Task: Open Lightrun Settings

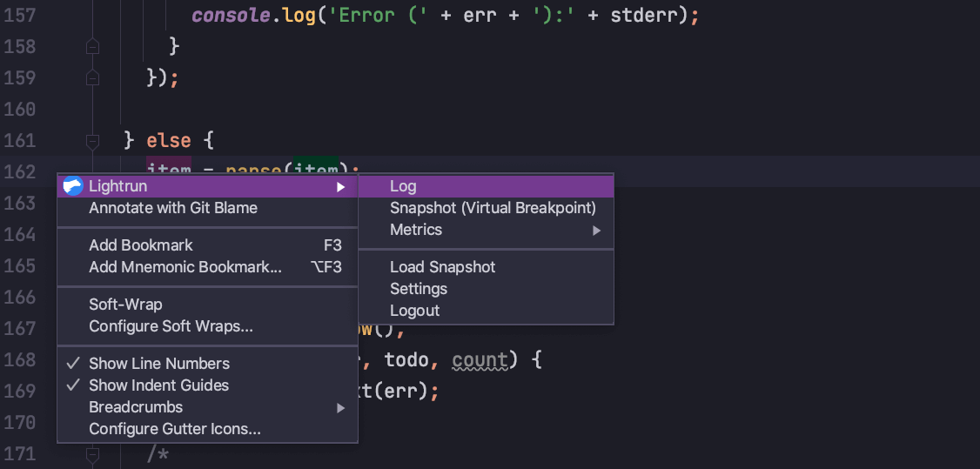Action: pyautogui.click(x=419, y=289)
